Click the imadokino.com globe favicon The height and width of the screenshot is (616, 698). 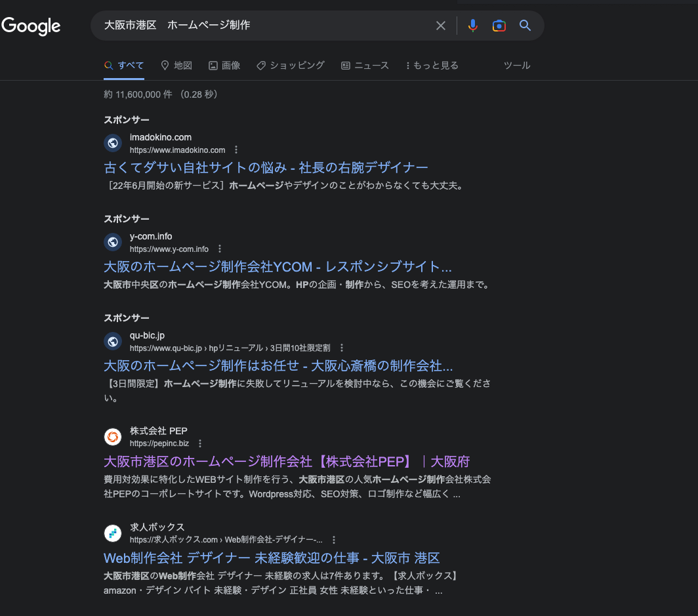(x=113, y=143)
